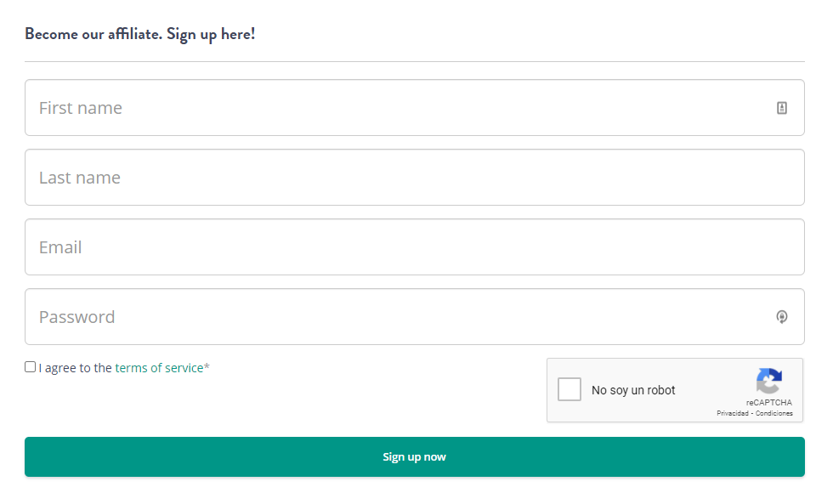Screen dimensions: 833x504
Task: Click the password manager icon in Password field
Action: click(x=782, y=317)
